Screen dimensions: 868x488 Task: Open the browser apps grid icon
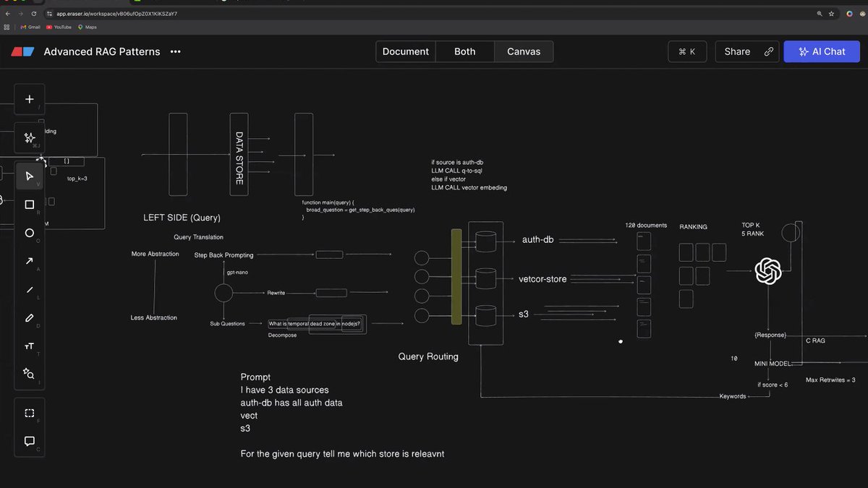7,27
